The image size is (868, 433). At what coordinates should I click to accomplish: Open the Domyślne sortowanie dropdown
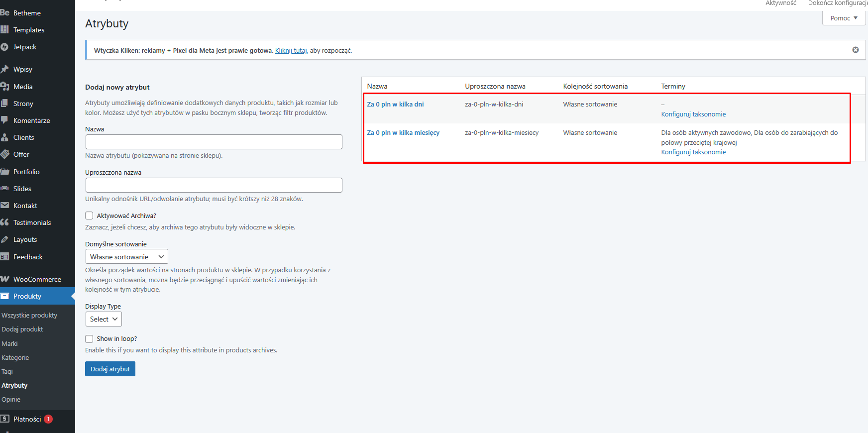point(126,257)
